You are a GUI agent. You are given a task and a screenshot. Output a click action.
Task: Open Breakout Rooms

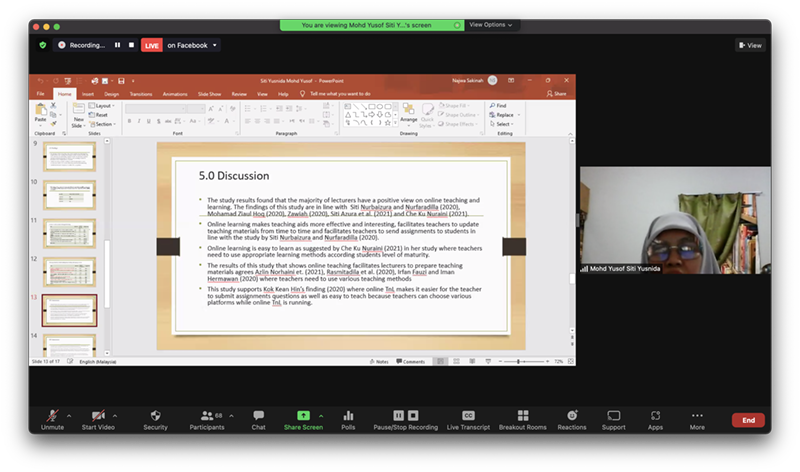(522, 415)
